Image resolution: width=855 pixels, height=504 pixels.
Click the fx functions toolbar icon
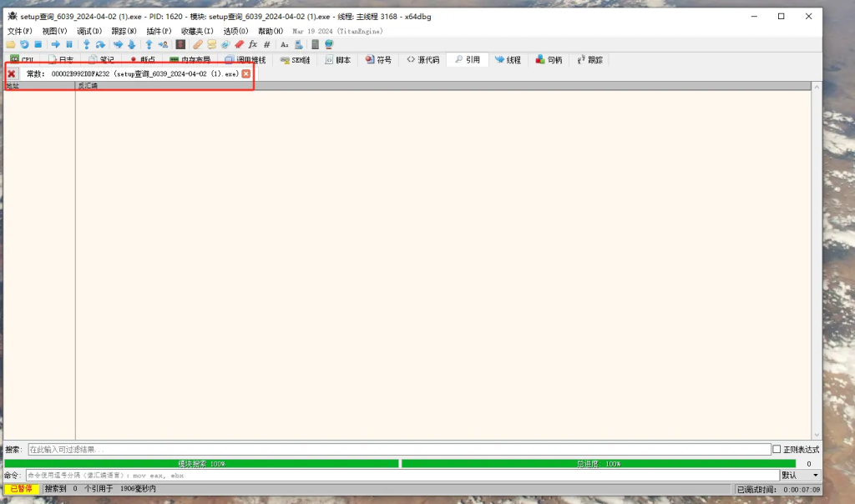click(253, 44)
